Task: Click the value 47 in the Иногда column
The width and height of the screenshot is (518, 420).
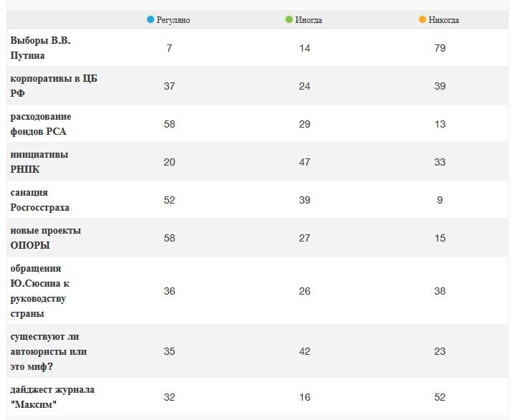Action: point(304,162)
